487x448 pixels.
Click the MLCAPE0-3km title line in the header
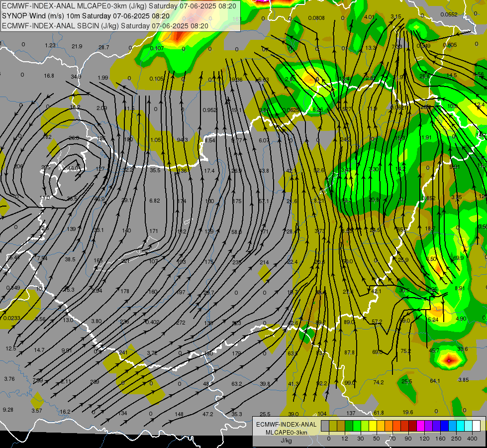(x=119, y=6)
